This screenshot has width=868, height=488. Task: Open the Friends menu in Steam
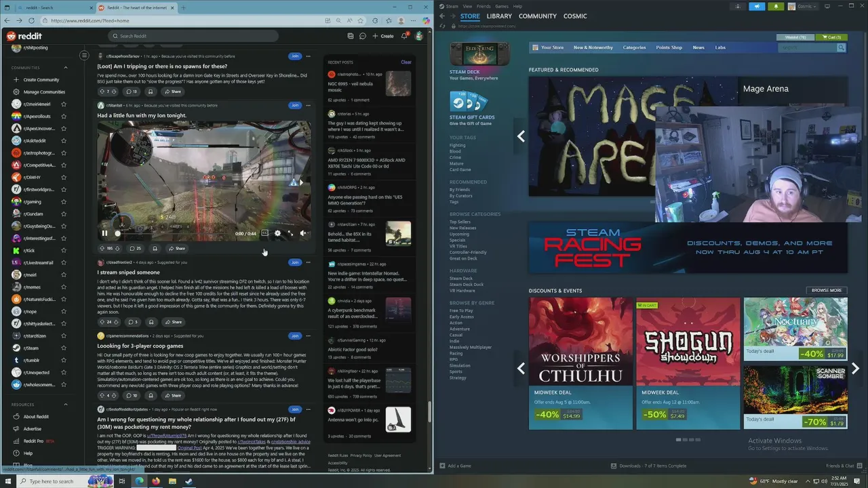tap(484, 6)
